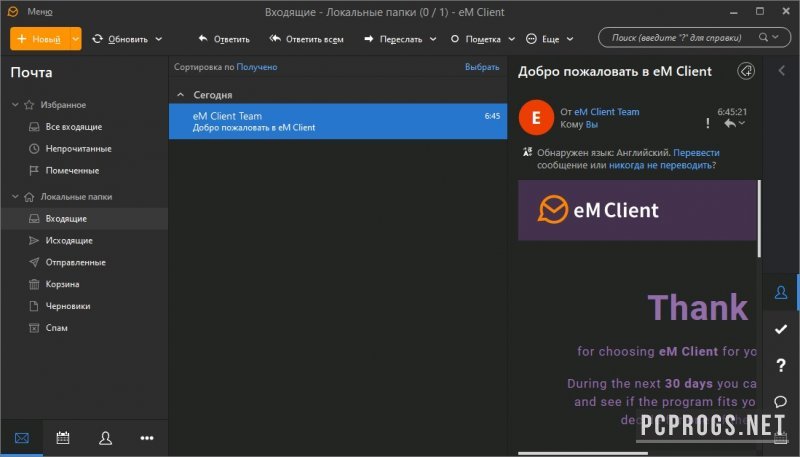Open the Переслать dropdown arrow
This screenshot has width=800, height=457.
pos(433,39)
